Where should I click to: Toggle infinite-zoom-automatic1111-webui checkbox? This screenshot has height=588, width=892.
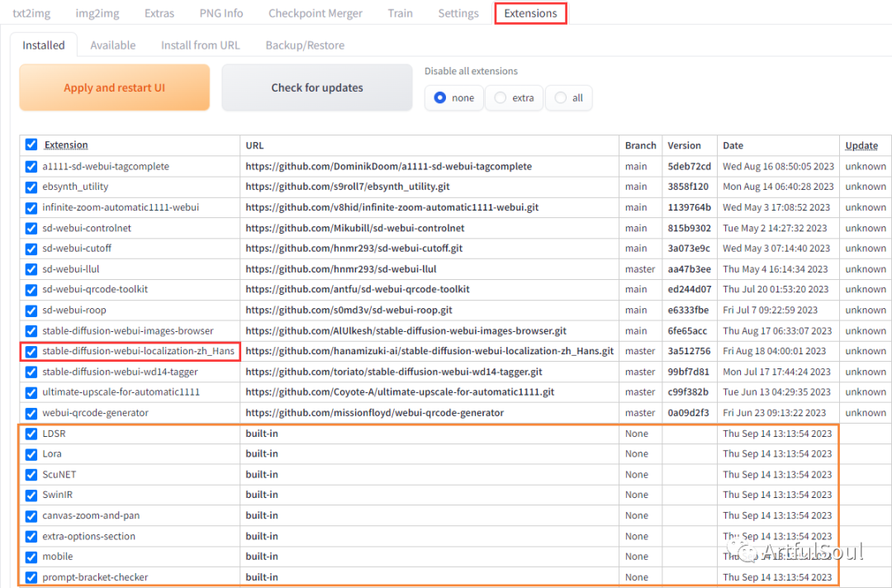[31, 207]
